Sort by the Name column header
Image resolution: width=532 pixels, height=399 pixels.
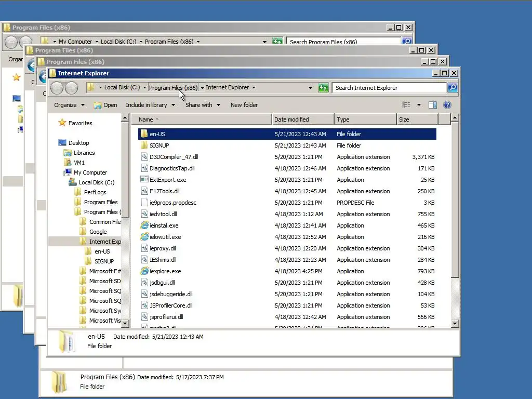tap(202, 119)
